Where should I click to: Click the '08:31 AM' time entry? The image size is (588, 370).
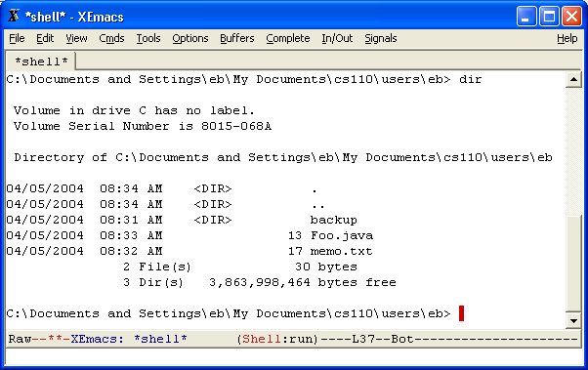pyautogui.click(x=131, y=220)
